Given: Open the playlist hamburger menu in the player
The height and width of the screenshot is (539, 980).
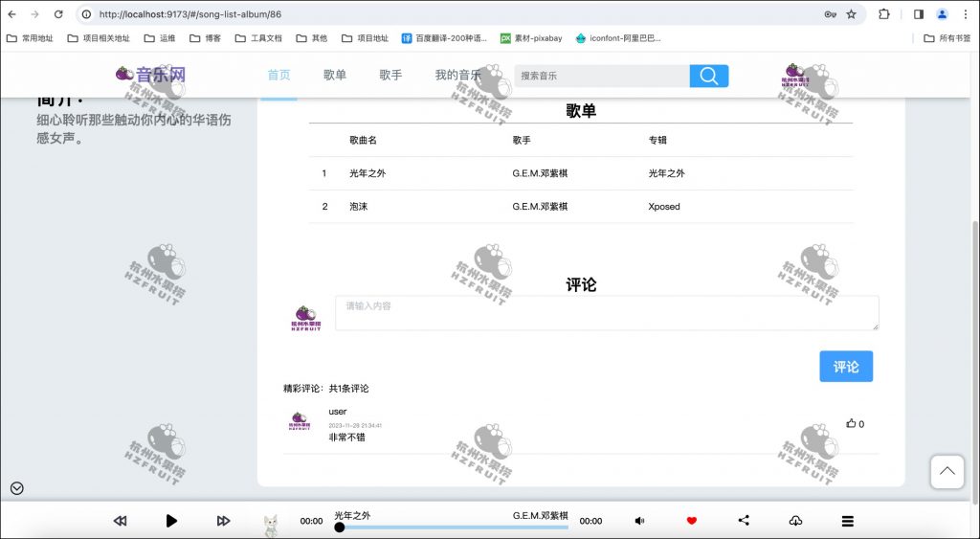Looking at the screenshot, I should 848,520.
